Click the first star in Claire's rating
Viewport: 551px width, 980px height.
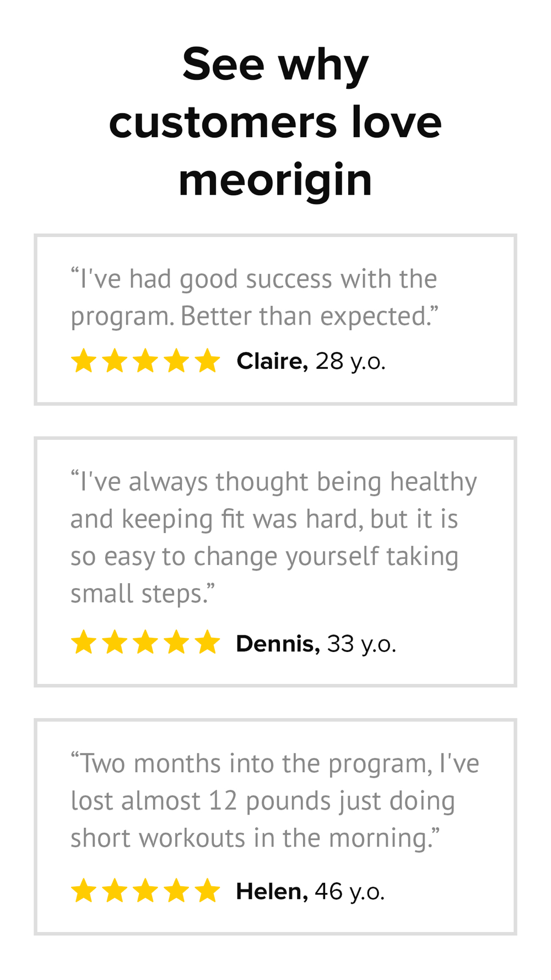pyautogui.click(x=84, y=360)
